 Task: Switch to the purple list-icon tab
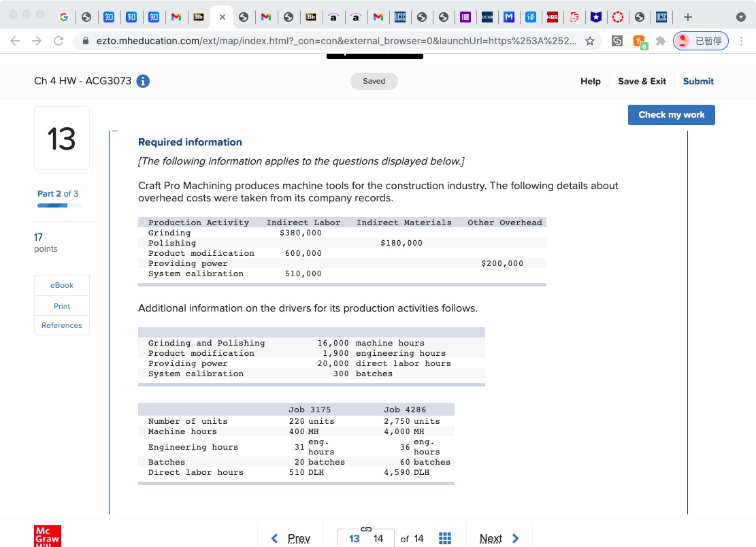tap(465, 17)
